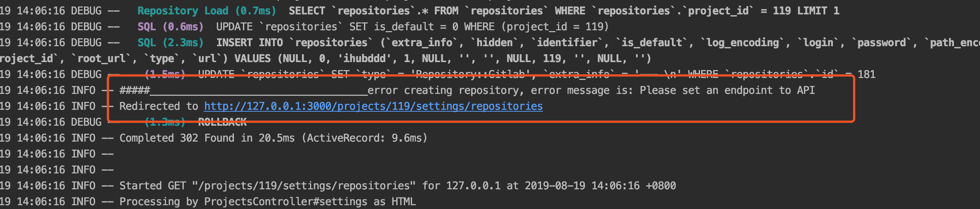Click the INSERT INTO repositories statement
Viewport: 980px width, 209px height.
598,43
